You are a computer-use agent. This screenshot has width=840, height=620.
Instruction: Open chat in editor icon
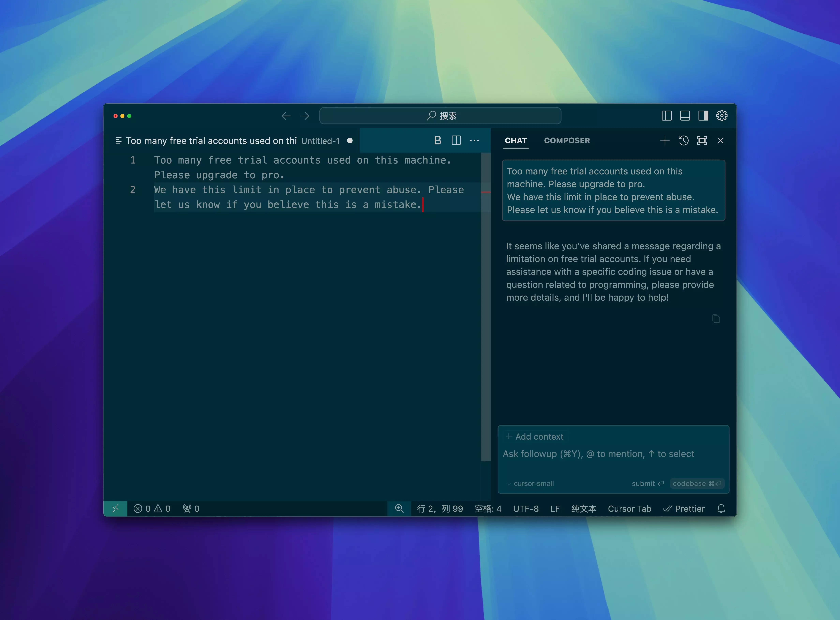702,140
